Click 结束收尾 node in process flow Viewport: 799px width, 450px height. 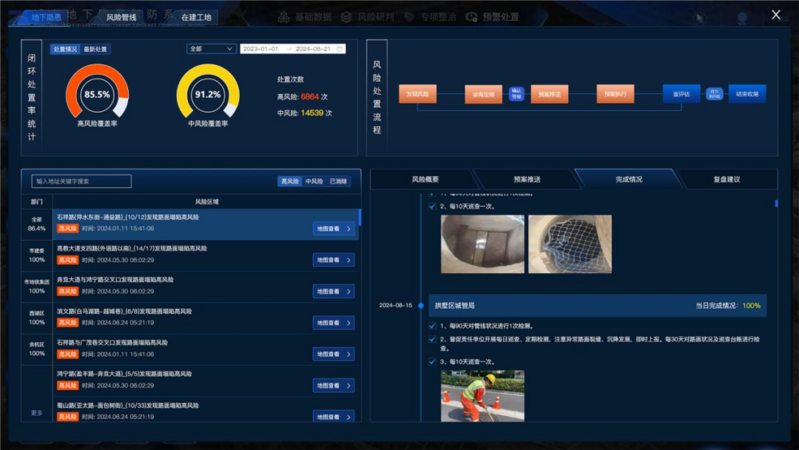coord(747,94)
